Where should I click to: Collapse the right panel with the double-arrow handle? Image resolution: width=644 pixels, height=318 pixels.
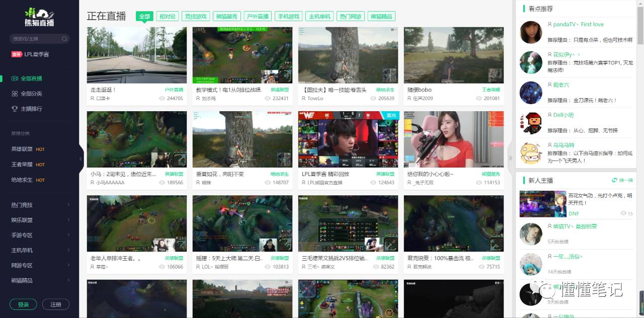510,158
